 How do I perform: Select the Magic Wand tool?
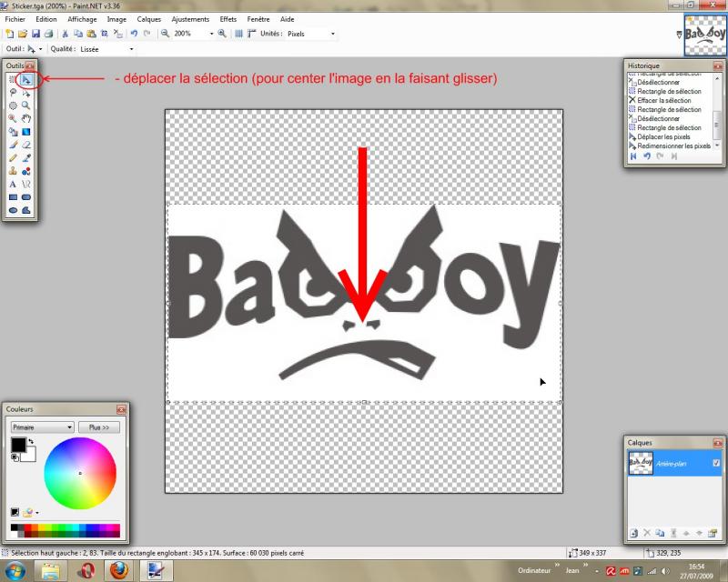(13, 119)
